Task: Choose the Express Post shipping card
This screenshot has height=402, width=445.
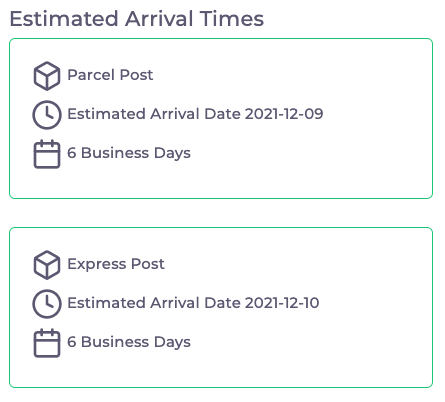Action: pyautogui.click(x=221, y=307)
